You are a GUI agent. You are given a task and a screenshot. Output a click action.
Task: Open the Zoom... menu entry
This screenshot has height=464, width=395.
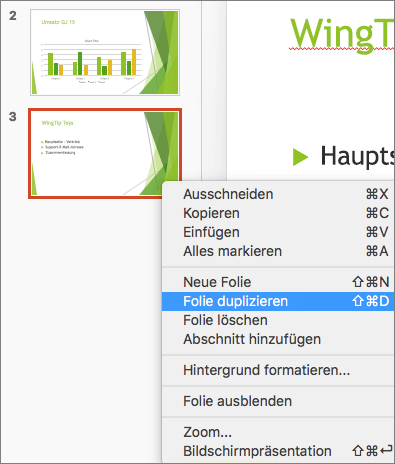278,432
